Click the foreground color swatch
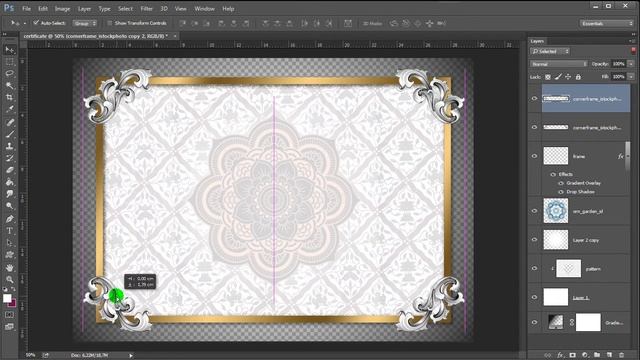The height and width of the screenshot is (360, 640). click(7, 298)
